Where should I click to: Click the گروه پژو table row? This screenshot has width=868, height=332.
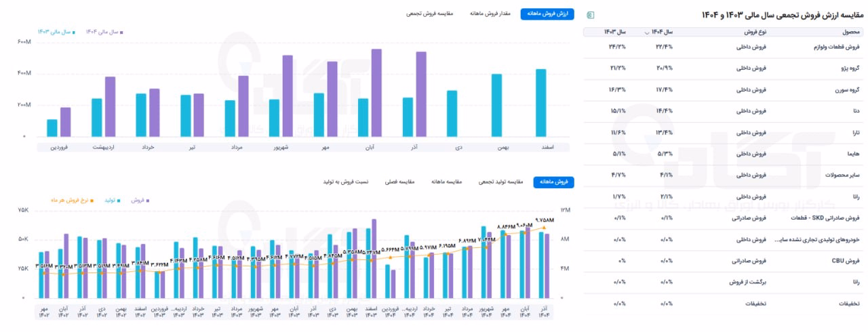tap(723, 69)
